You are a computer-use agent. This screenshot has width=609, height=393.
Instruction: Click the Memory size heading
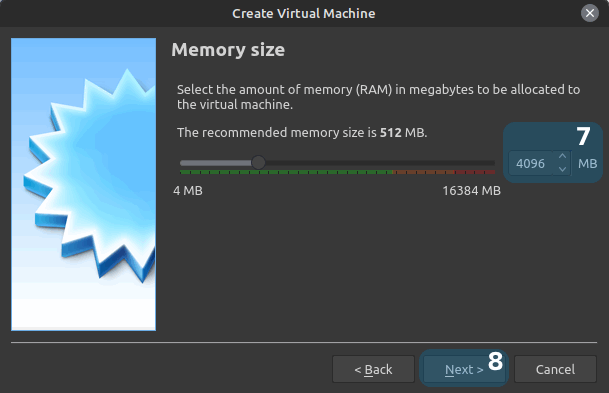(228, 50)
